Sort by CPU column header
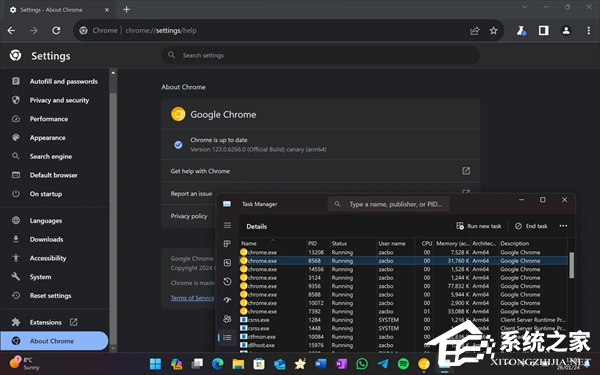Viewport: 600px width, 375px height. 425,243
